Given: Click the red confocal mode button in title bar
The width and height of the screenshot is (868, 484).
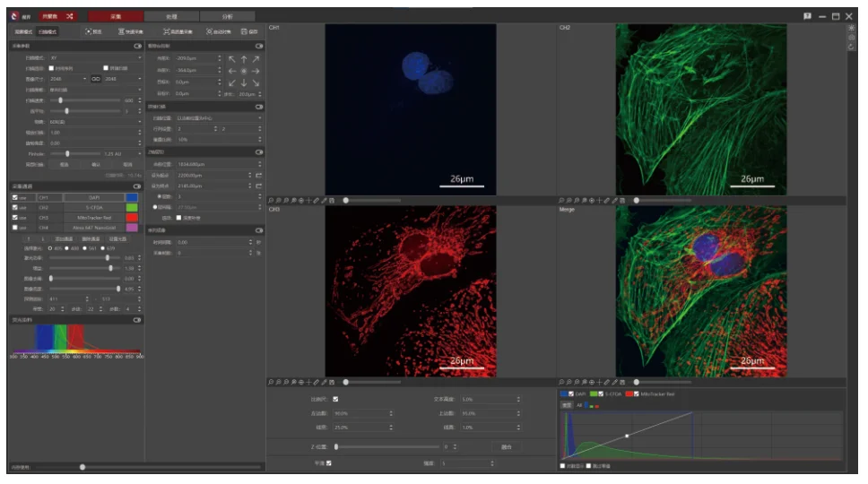Looking at the screenshot, I should click(x=57, y=17).
